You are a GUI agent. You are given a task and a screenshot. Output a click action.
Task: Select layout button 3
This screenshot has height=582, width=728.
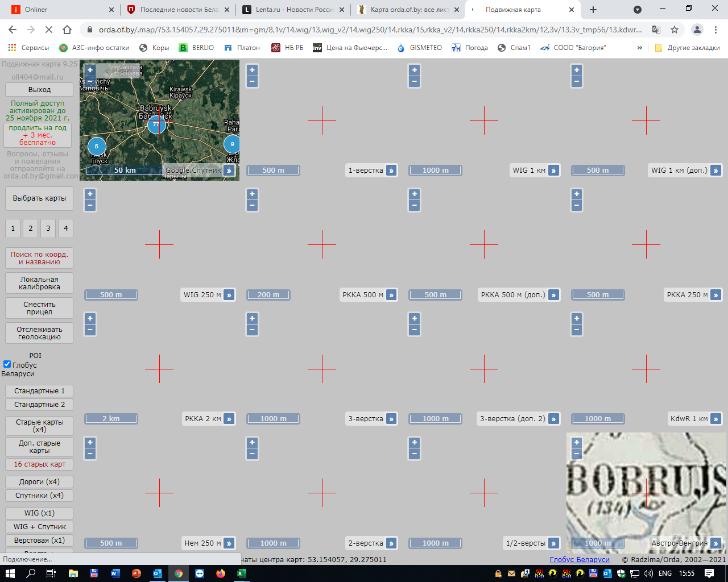pyautogui.click(x=48, y=228)
